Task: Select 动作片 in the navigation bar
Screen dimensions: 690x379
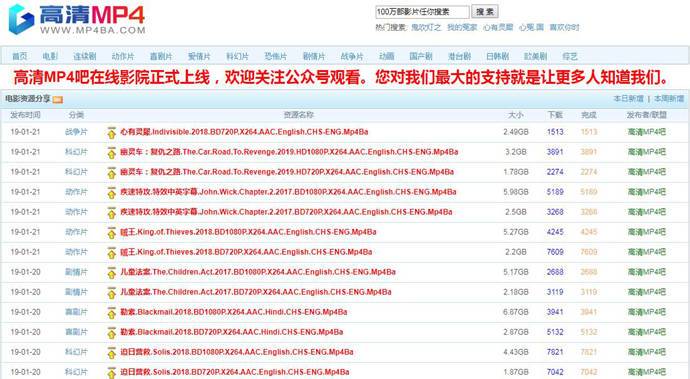Action: [123, 56]
